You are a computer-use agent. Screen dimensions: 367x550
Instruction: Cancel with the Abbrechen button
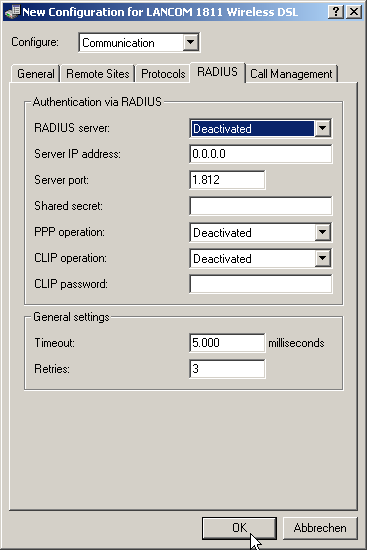click(x=320, y=528)
